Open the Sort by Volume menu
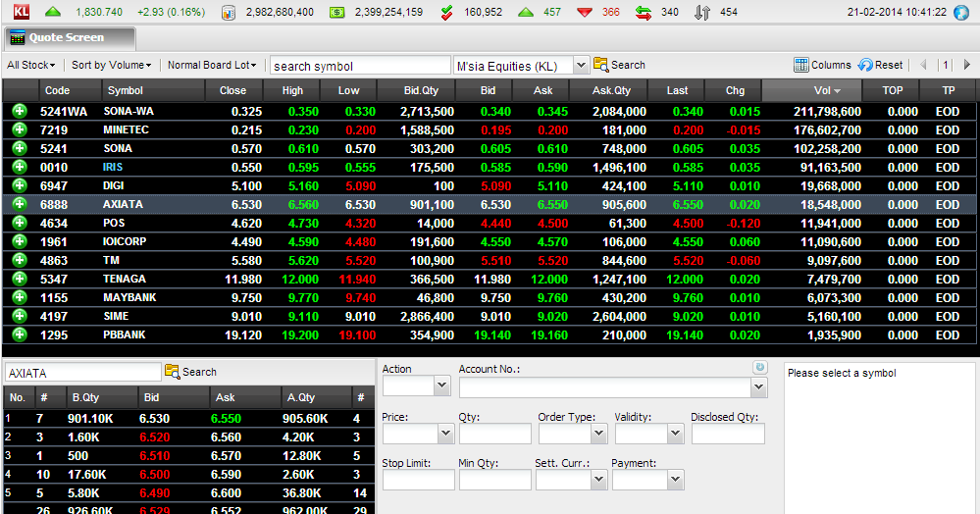Viewport: 980px width, 514px height. point(111,65)
